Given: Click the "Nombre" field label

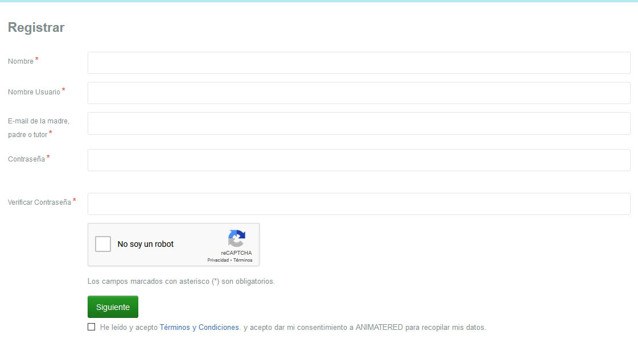Looking at the screenshot, I should [21, 61].
